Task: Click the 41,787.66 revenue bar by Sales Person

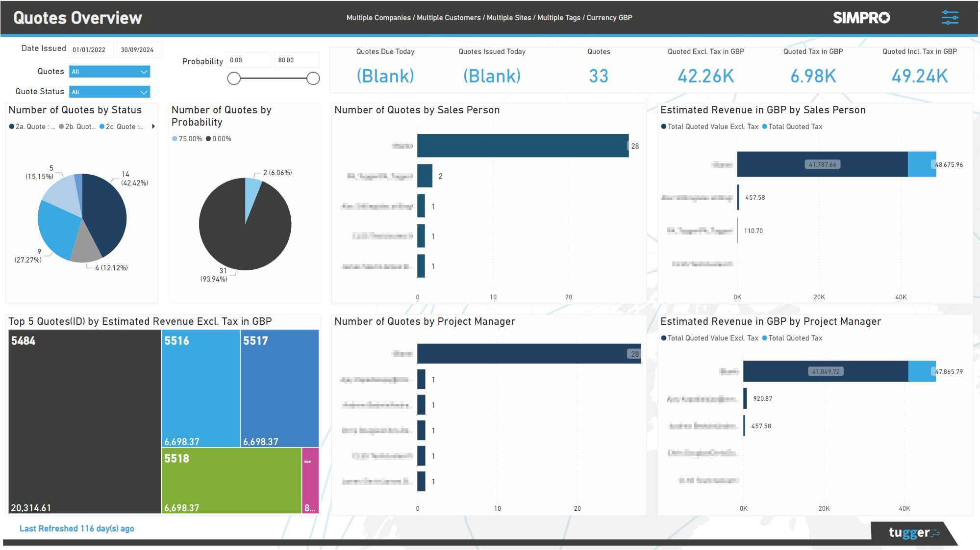Action: (x=822, y=164)
